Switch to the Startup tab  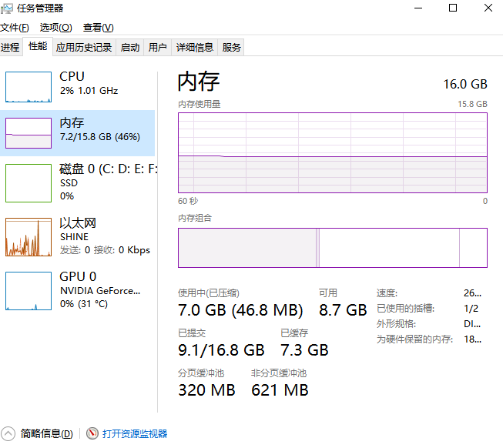point(130,48)
